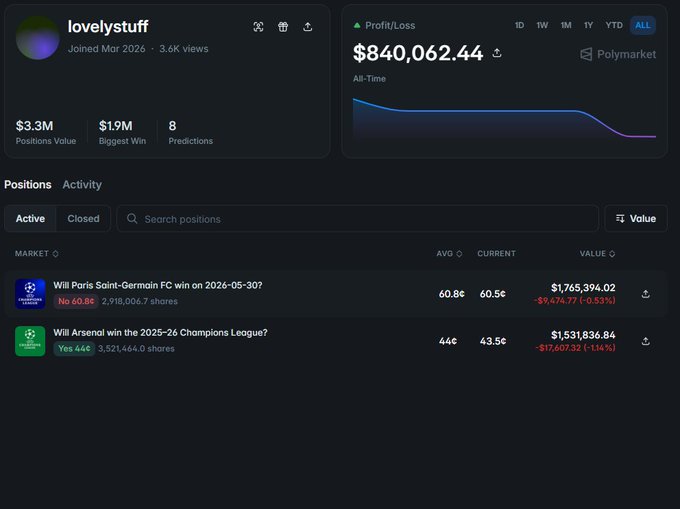Viewport: 680px width, 509px height.
Task: Click Joined Mar 2026 text
Action: click(x=107, y=49)
